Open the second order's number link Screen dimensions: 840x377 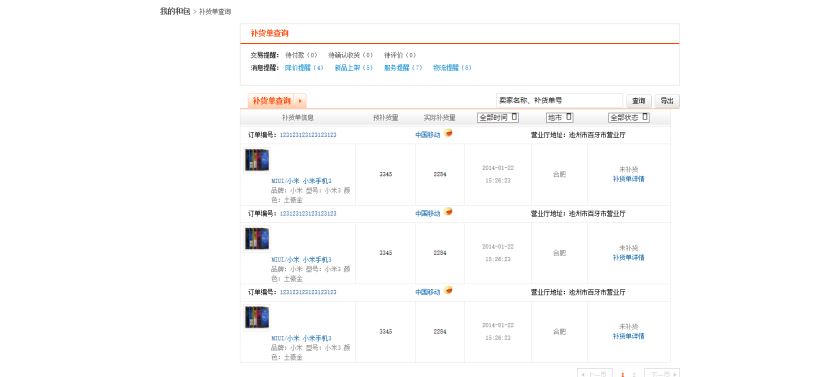[308, 214]
